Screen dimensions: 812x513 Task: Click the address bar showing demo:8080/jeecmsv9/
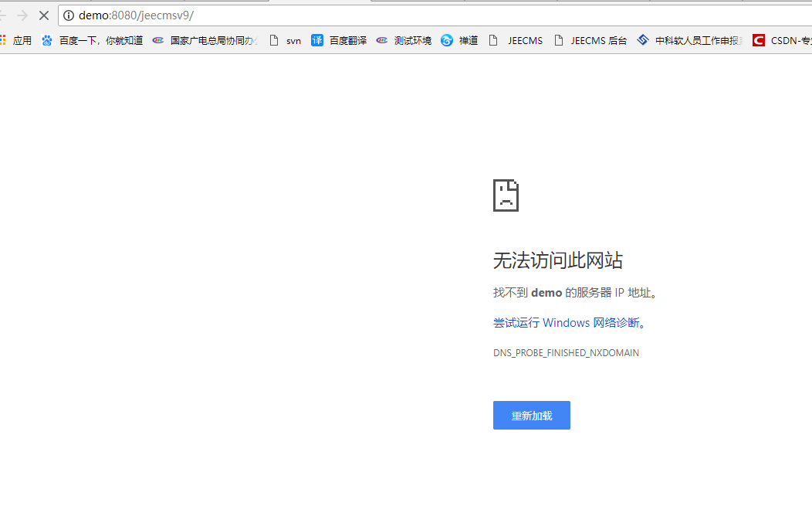coord(435,15)
